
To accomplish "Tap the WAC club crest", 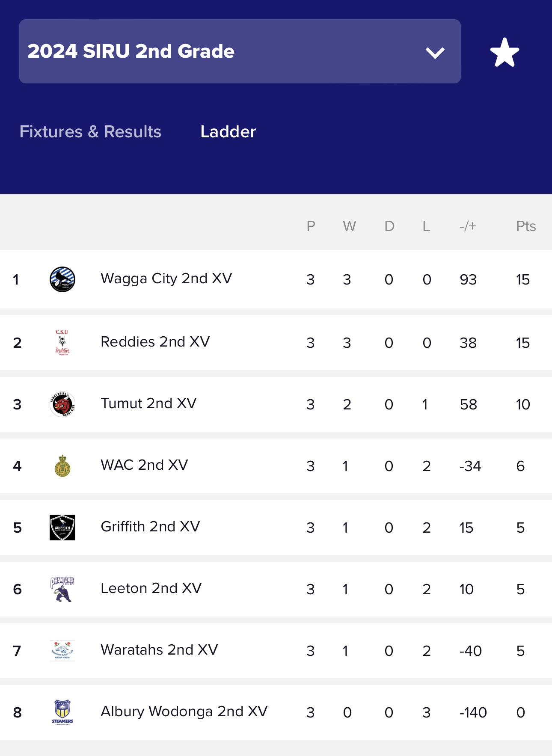I will 62,466.
